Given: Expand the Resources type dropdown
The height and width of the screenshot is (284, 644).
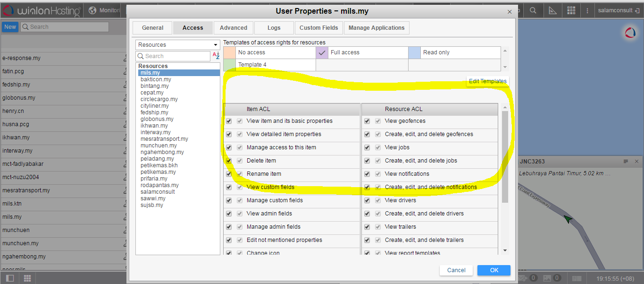Looking at the screenshot, I should [177, 45].
